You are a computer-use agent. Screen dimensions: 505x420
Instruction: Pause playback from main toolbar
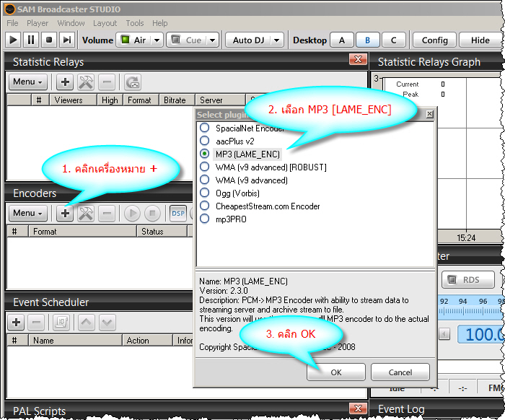31,40
